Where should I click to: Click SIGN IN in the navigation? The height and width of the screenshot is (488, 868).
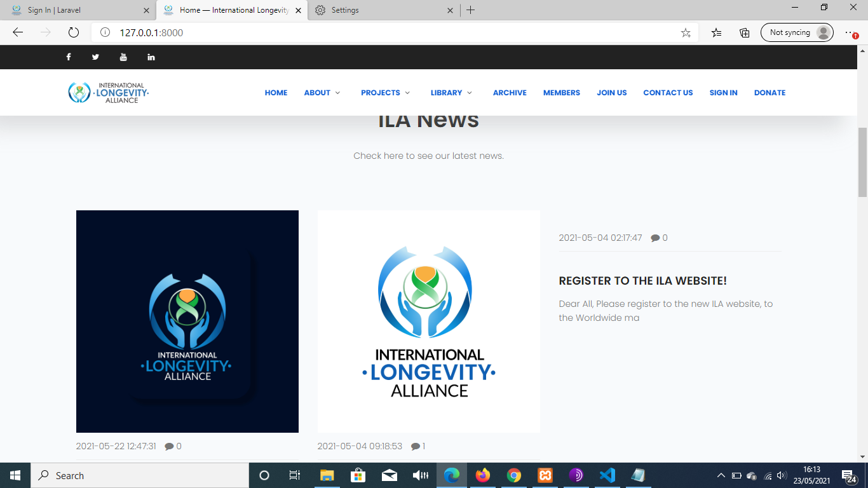[x=724, y=93]
